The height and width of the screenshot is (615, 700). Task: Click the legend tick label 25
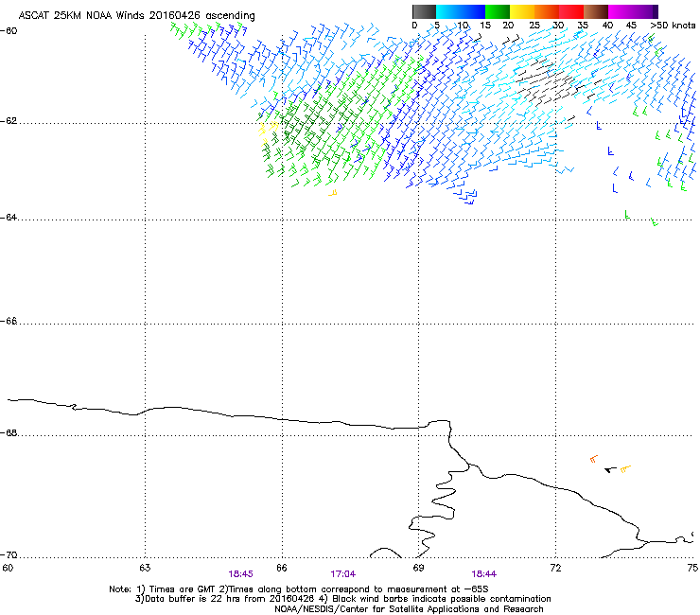(534, 26)
